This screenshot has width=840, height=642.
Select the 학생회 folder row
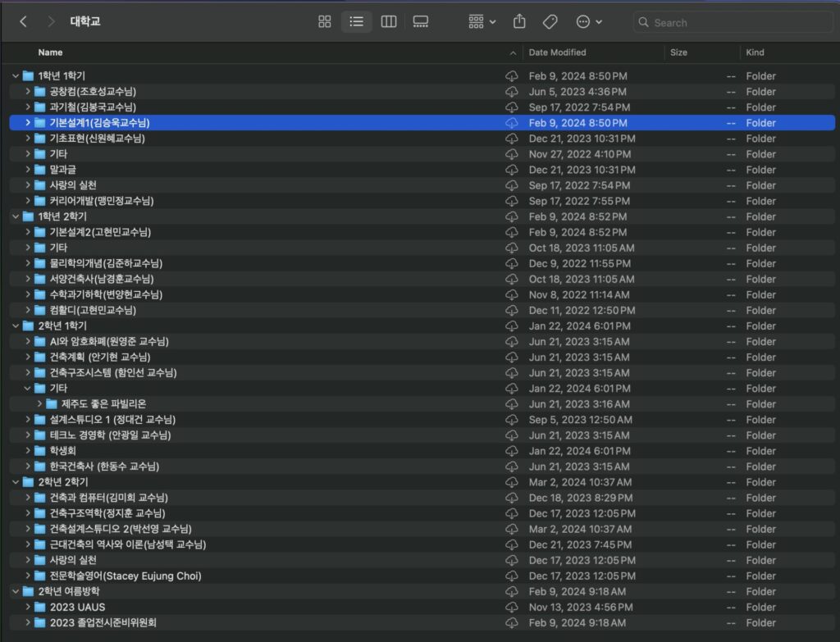pyautogui.click(x=64, y=451)
